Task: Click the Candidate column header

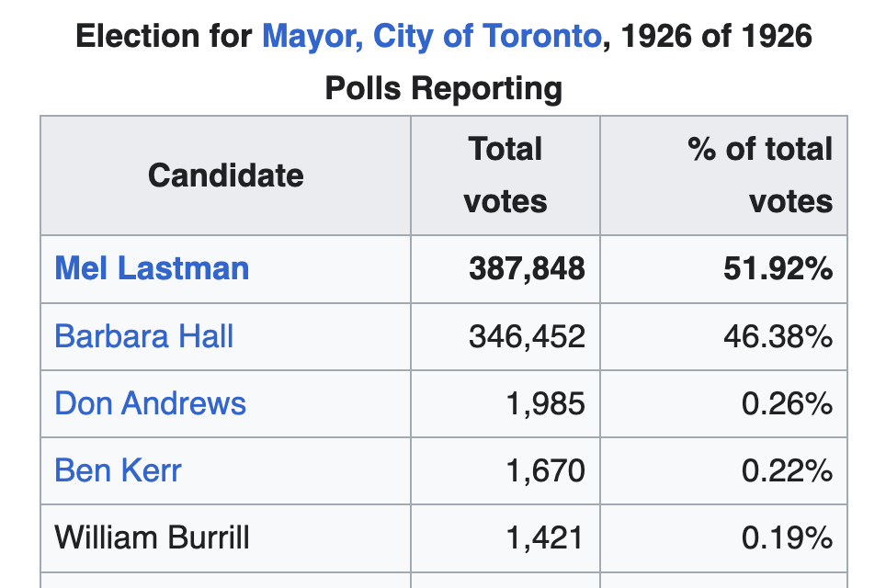Action: pyautogui.click(x=225, y=175)
